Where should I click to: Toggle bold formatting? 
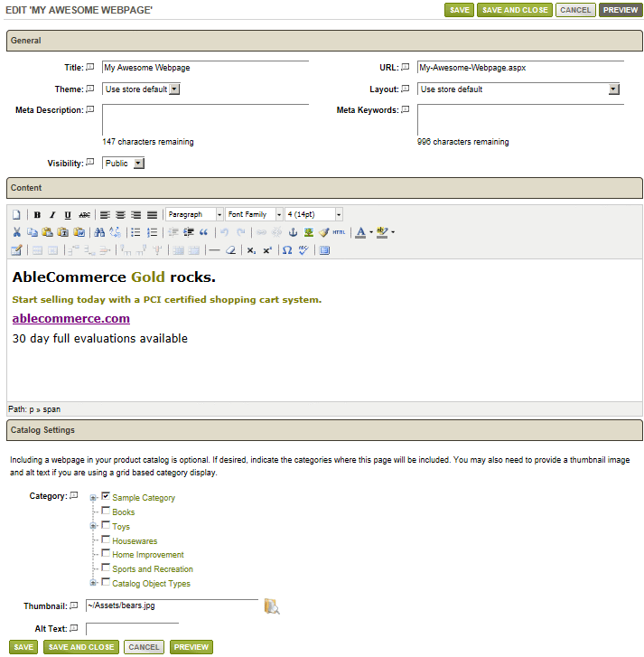[x=37, y=215]
